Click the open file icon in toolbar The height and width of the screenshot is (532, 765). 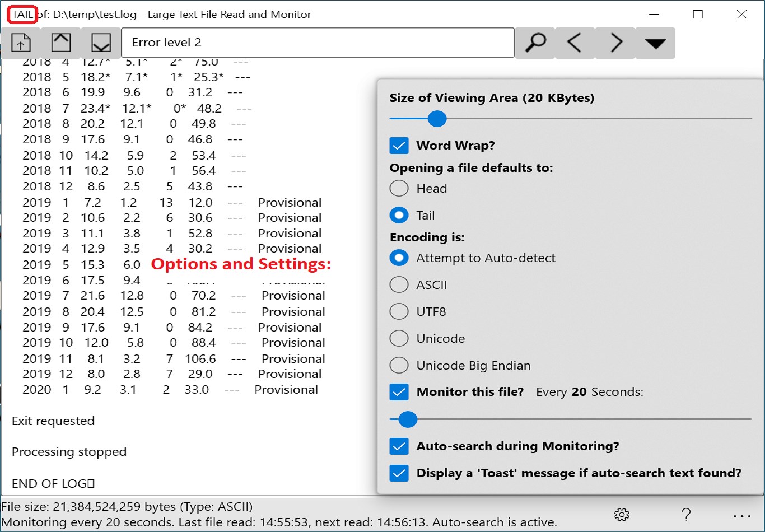click(x=21, y=43)
